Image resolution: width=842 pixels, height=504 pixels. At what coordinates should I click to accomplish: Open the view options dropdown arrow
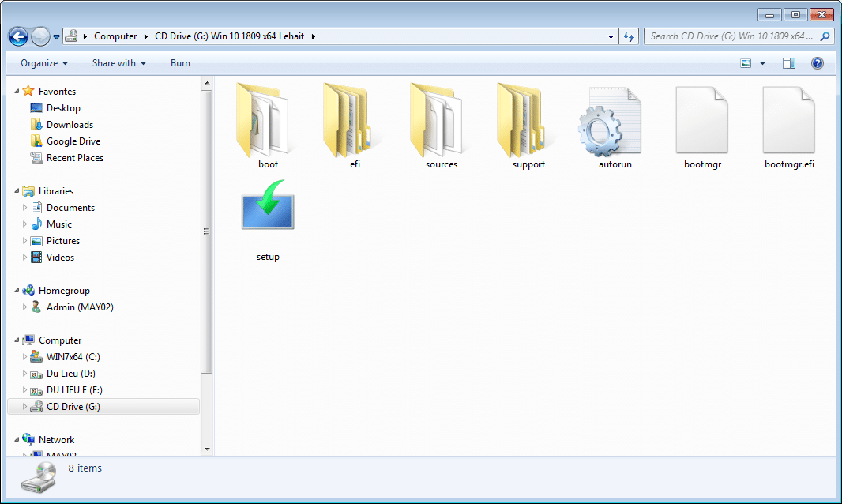(762, 63)
